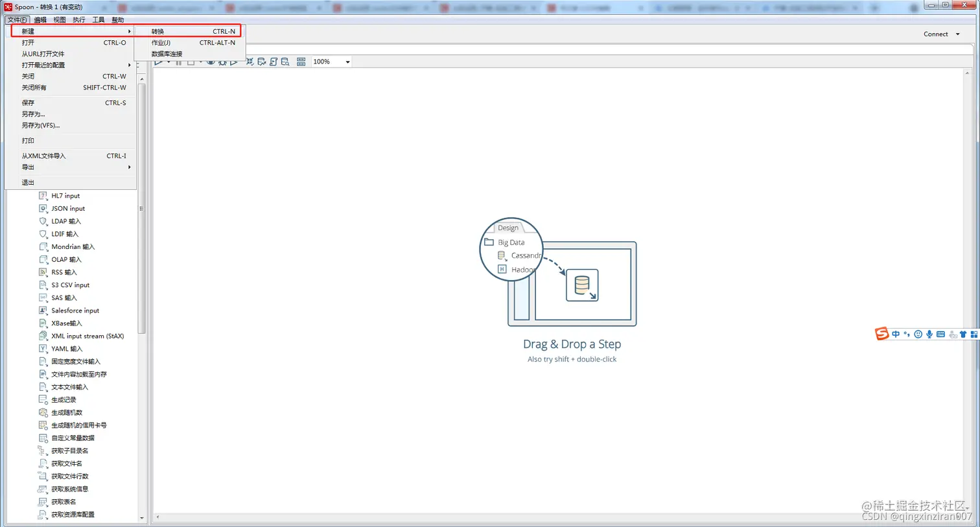Open the IME emoji face icon

[x=918, y=334]
